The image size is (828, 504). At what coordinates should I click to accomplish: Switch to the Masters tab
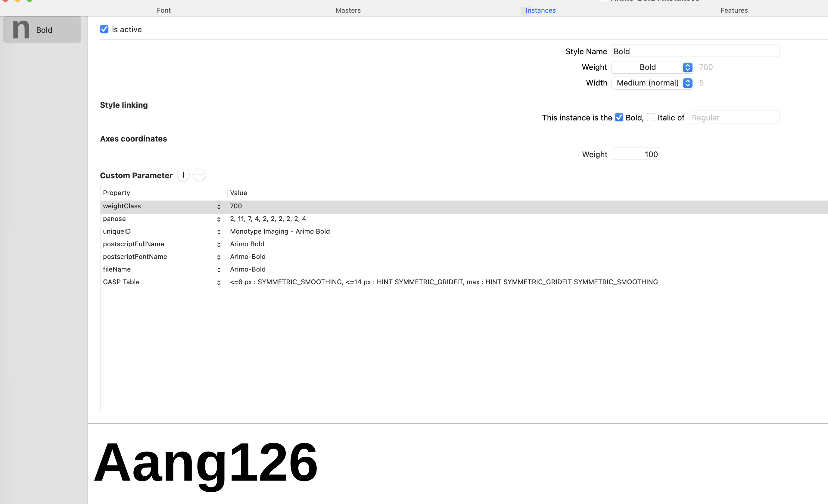point(348,10)
